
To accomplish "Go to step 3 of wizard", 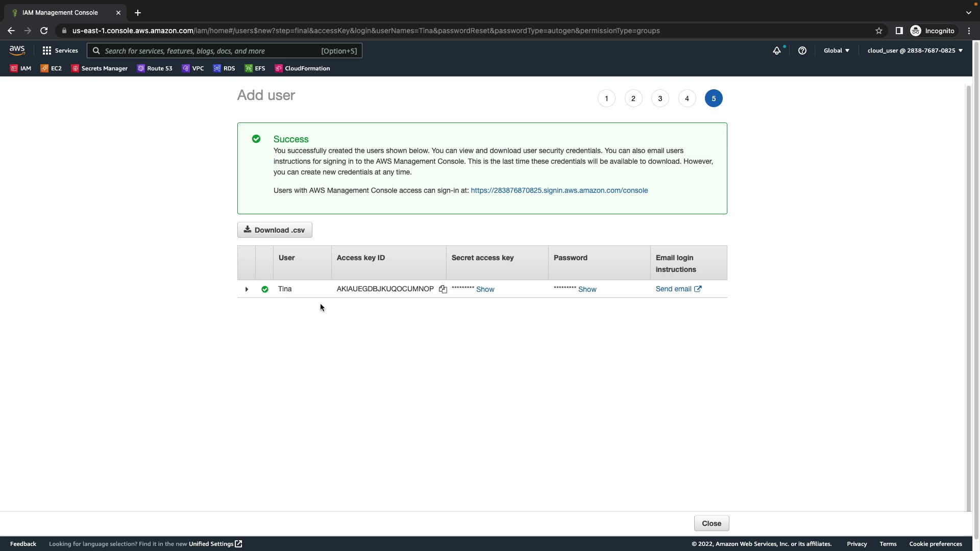I will pyautogui.click(x=660, y=98).
